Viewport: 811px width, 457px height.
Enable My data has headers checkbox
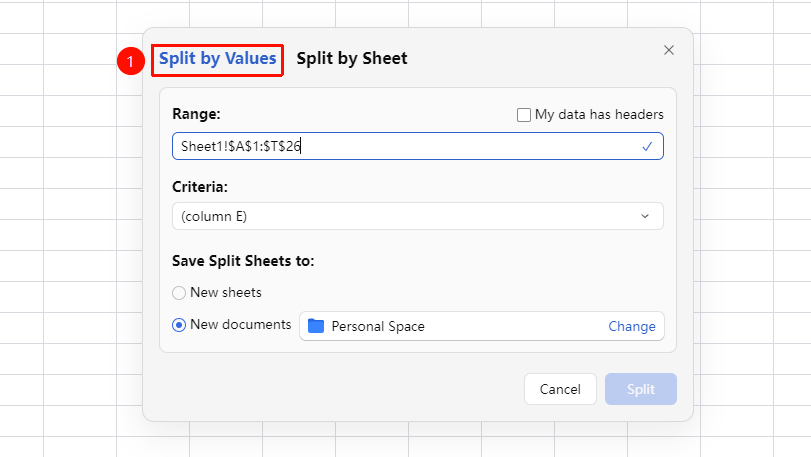(x=523, y=115)
